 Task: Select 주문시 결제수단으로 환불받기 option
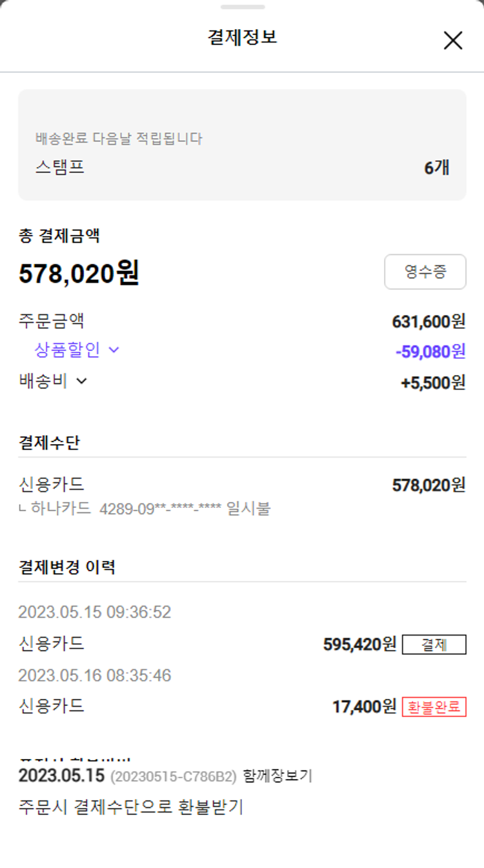131,807
